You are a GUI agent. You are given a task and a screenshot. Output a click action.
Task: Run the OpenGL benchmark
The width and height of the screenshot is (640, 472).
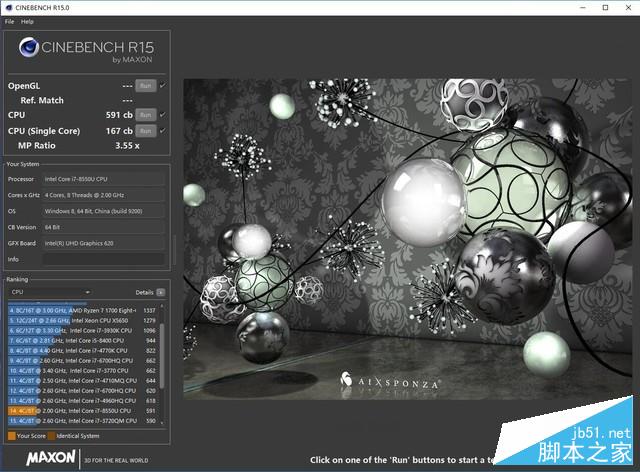click(x=145, y=86)
